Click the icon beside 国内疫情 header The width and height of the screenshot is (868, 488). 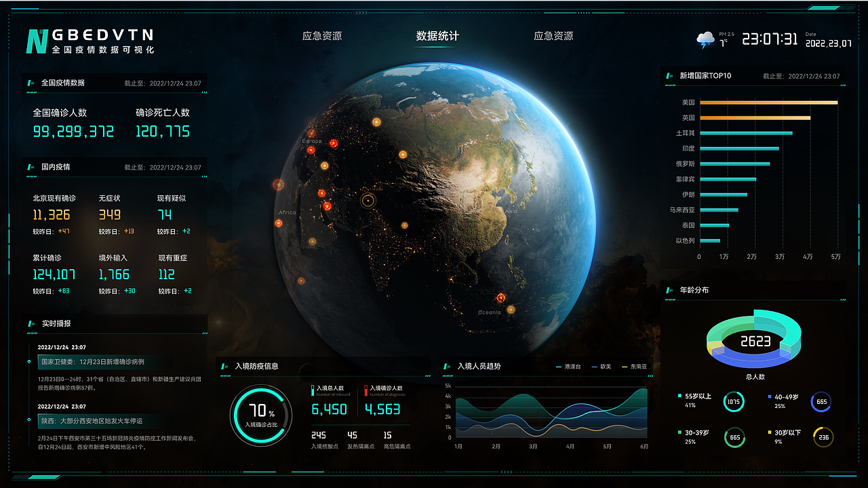click(31, 167)
